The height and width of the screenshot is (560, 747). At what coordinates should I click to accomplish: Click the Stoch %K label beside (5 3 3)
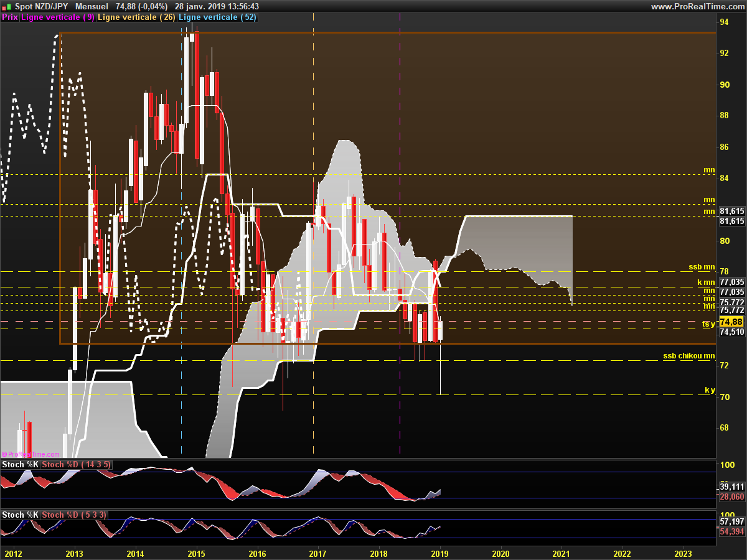coord(20,515)
